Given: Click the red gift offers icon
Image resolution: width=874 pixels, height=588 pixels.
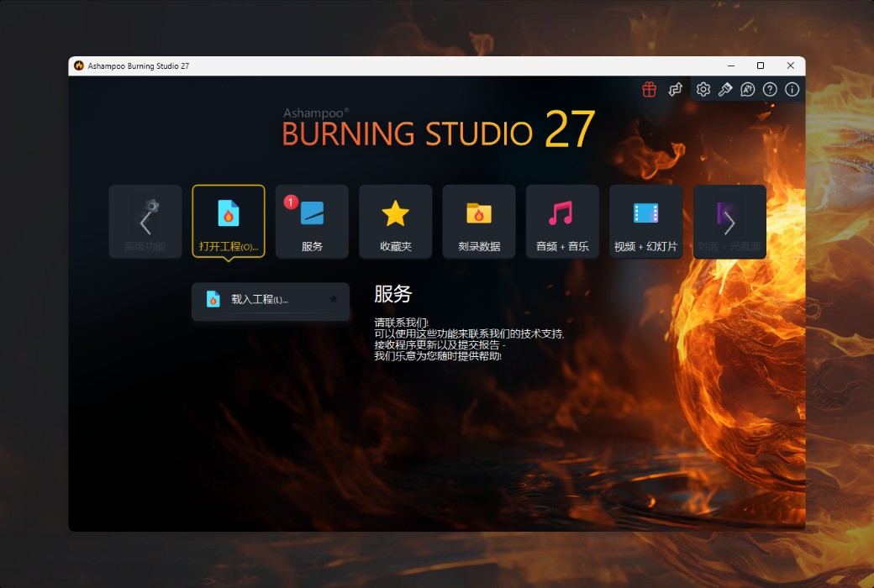Looking at the screenshot, I should coord(649,88).
